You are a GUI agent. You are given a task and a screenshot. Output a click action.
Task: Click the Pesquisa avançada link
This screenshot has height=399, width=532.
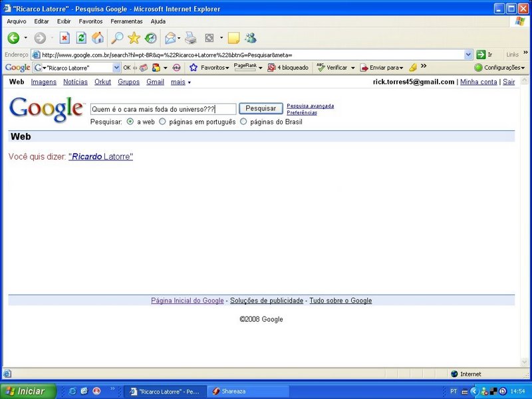pyautogui.click(x=311, y=106)
